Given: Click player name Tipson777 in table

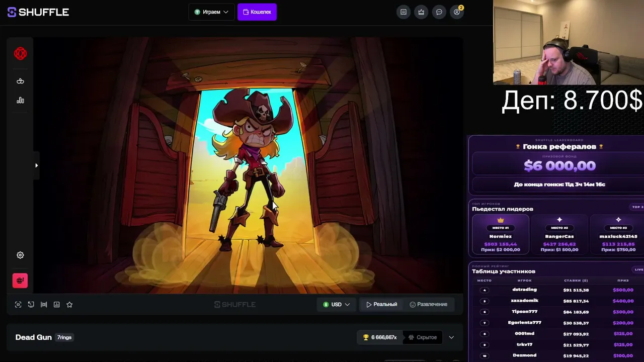Looking at the screenshot, I should point(524,312).
